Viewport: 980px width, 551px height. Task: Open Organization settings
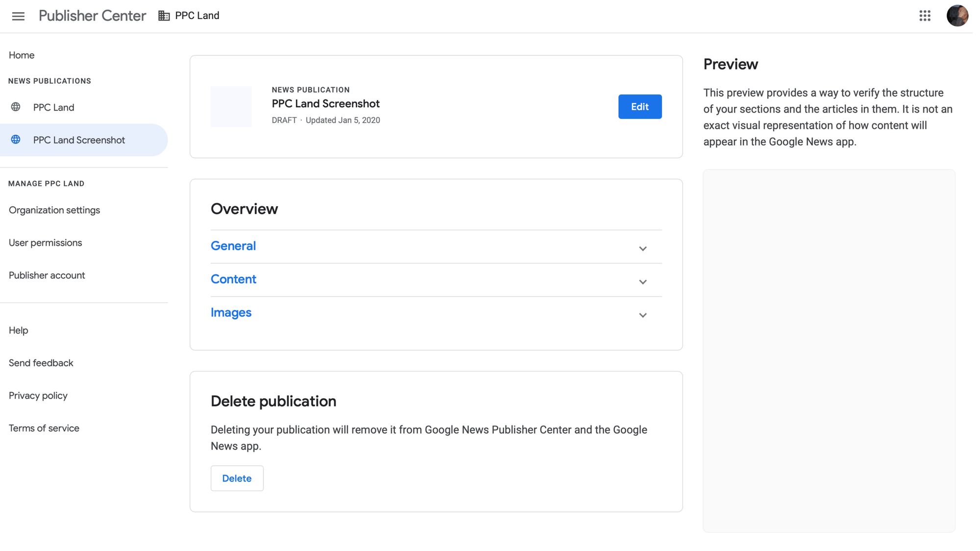tap(54, 210)
